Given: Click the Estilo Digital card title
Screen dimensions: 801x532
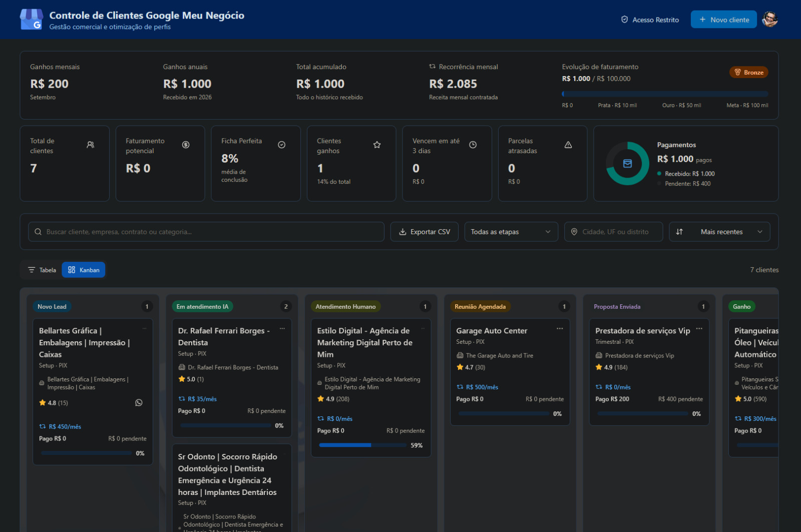Looking at the screenshot, I should pos(365,342).
